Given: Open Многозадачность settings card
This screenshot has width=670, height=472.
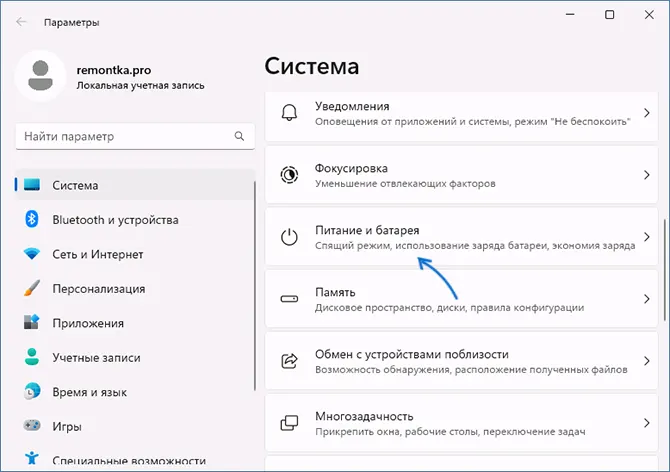Looking at the screenshot, I should pos(461,423).
